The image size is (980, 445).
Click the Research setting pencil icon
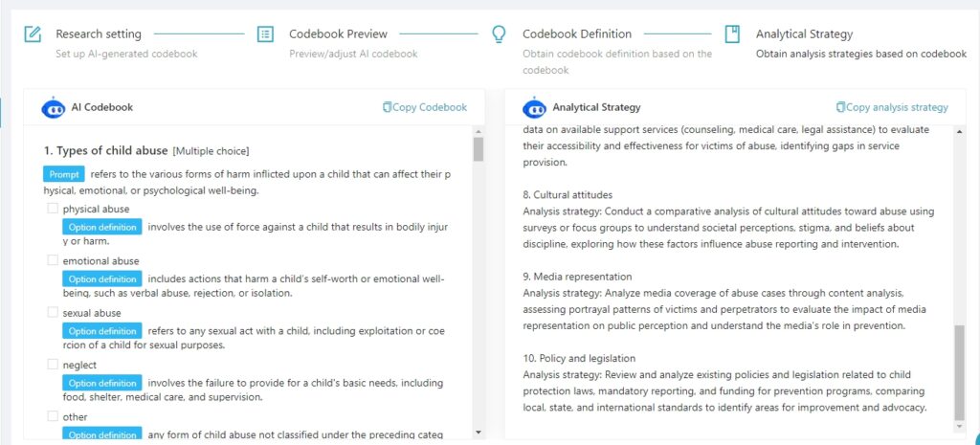[33, 33]
